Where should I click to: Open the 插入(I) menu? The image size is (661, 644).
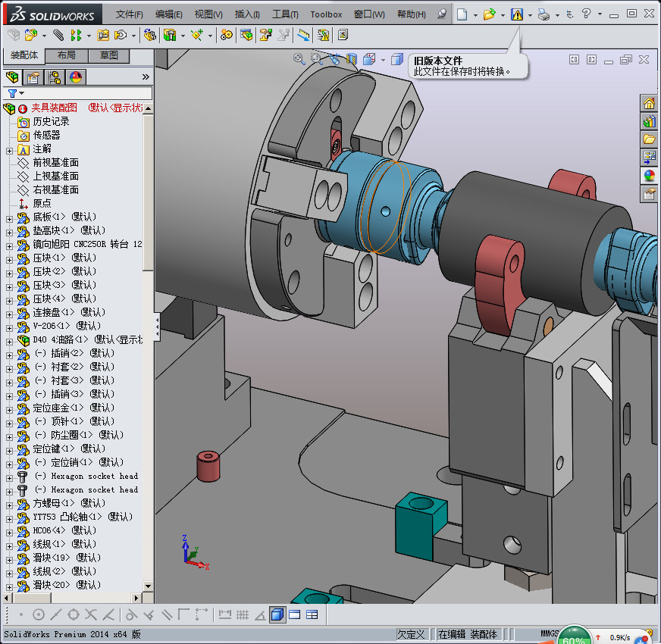[x=247, y=14]
